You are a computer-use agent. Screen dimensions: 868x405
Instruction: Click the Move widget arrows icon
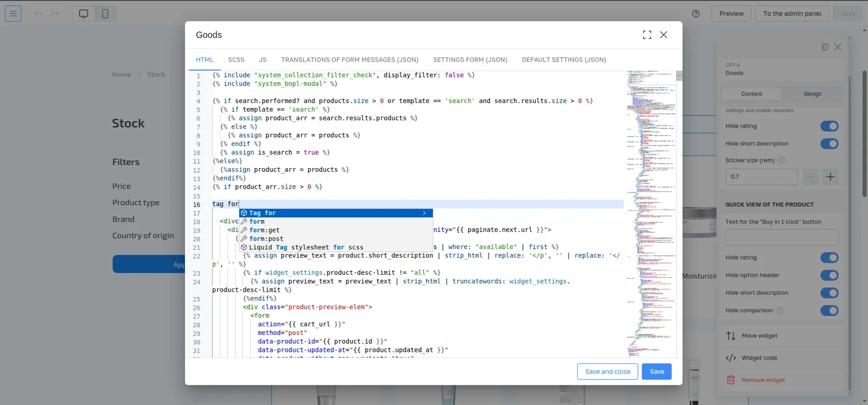tap(731, 336)
